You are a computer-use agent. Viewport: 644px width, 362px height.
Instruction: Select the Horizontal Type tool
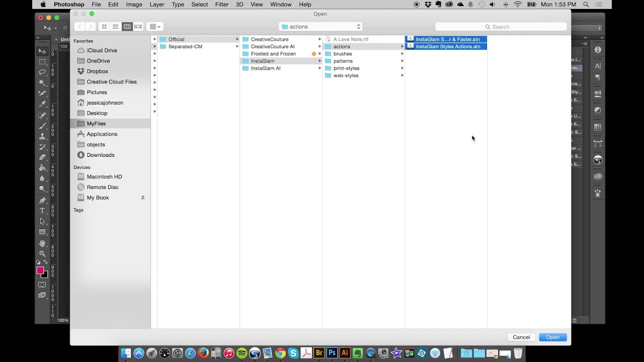42,211
